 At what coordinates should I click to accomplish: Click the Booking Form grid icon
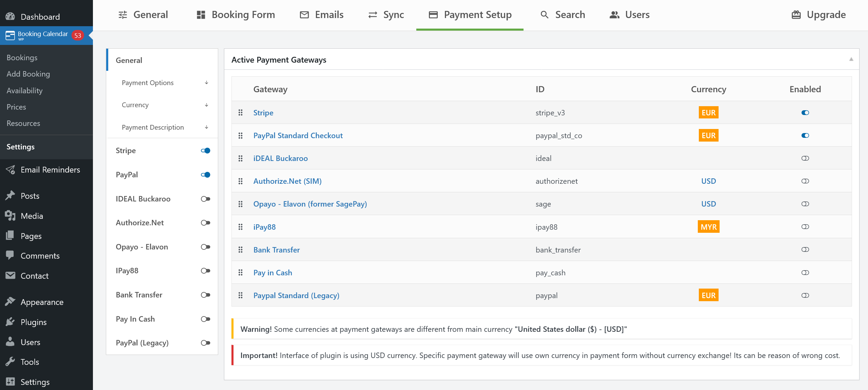coord(201,15)
